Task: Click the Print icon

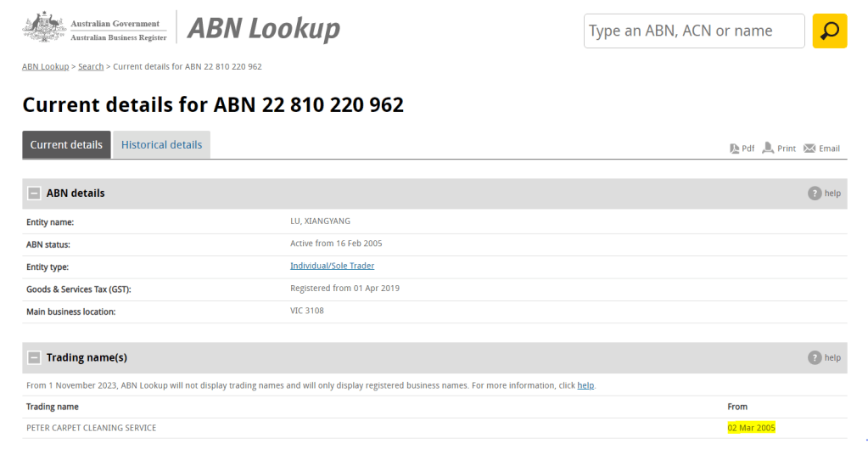Action: pos(768,149)
